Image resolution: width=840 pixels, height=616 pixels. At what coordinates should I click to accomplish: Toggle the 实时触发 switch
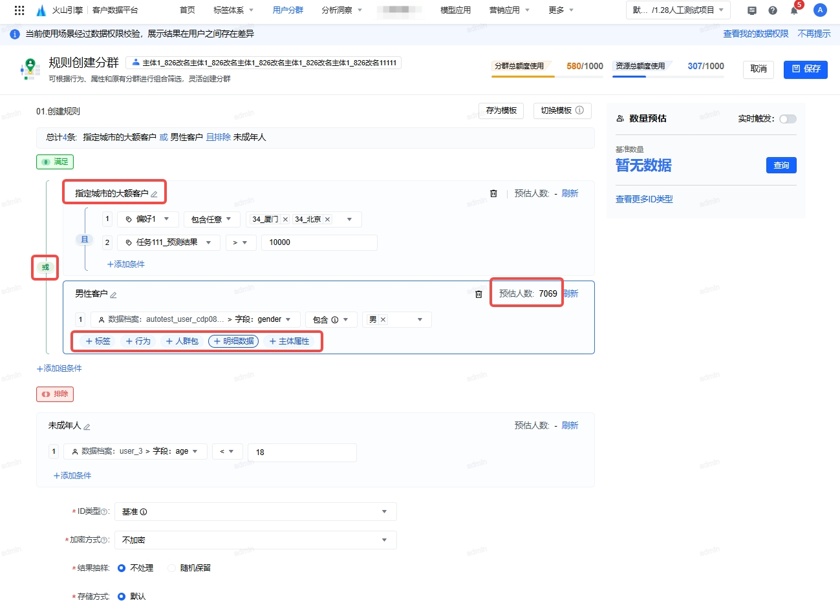pyautogui.click(x=788, y=119)
